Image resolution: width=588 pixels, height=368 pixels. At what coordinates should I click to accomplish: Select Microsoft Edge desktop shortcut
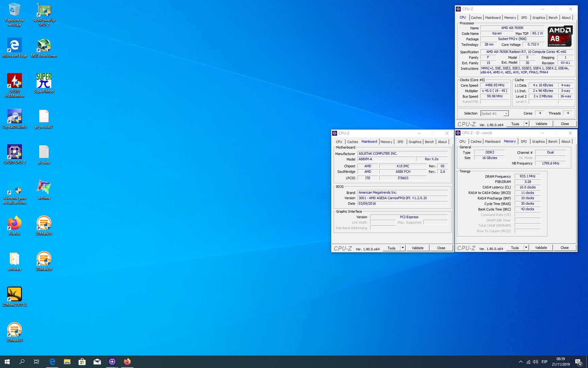(14, 48)
